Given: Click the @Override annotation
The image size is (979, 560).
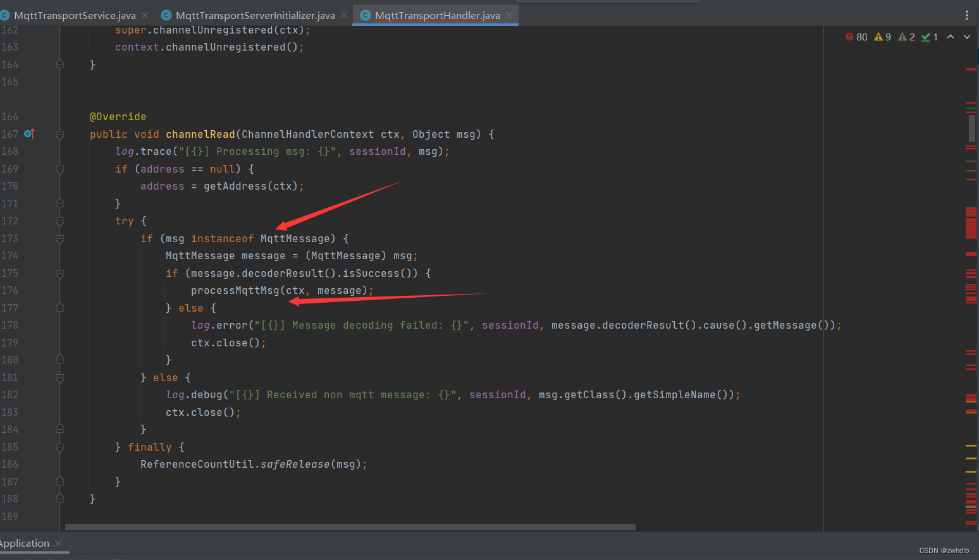Looking at the screenshot, I should point(118,117).
